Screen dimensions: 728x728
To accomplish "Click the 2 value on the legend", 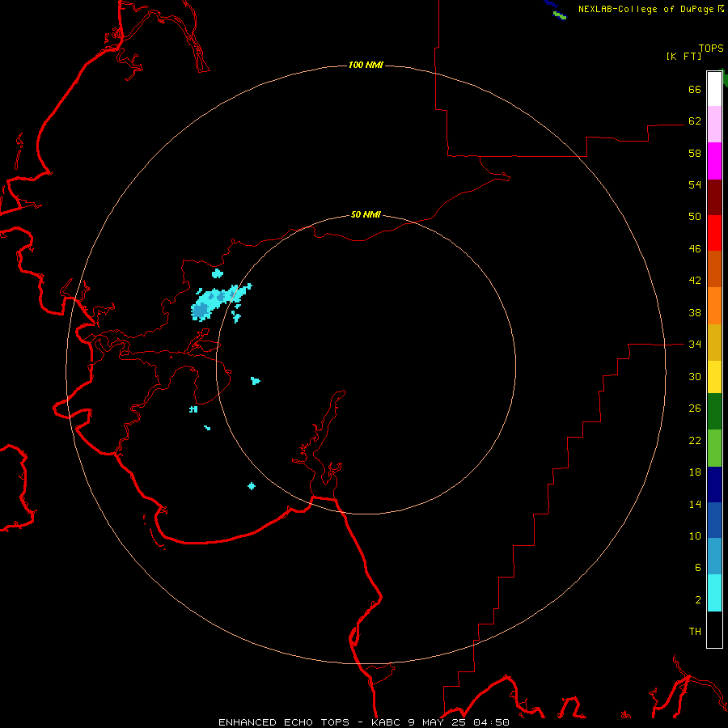I will [698, 599].
